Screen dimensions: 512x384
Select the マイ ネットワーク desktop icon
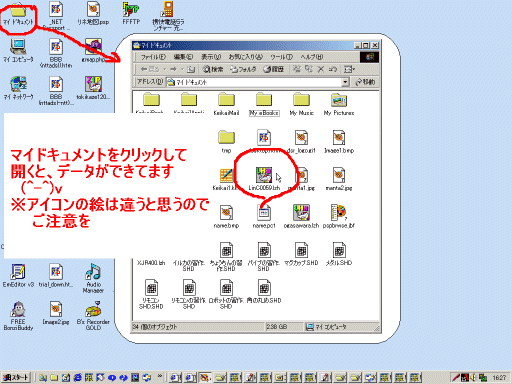coord(18,88)
